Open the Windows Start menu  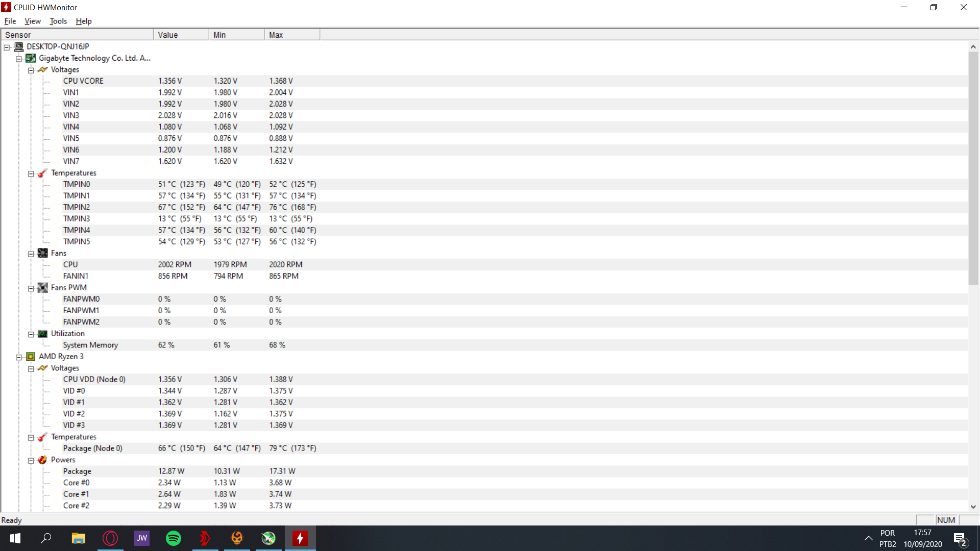pos(15,538)
